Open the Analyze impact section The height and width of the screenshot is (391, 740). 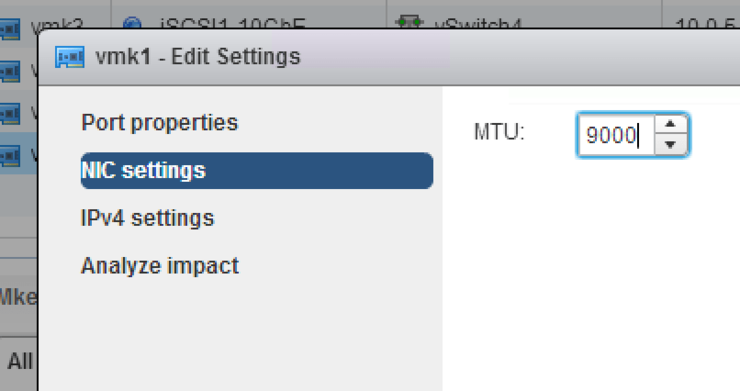coord(160,266)
